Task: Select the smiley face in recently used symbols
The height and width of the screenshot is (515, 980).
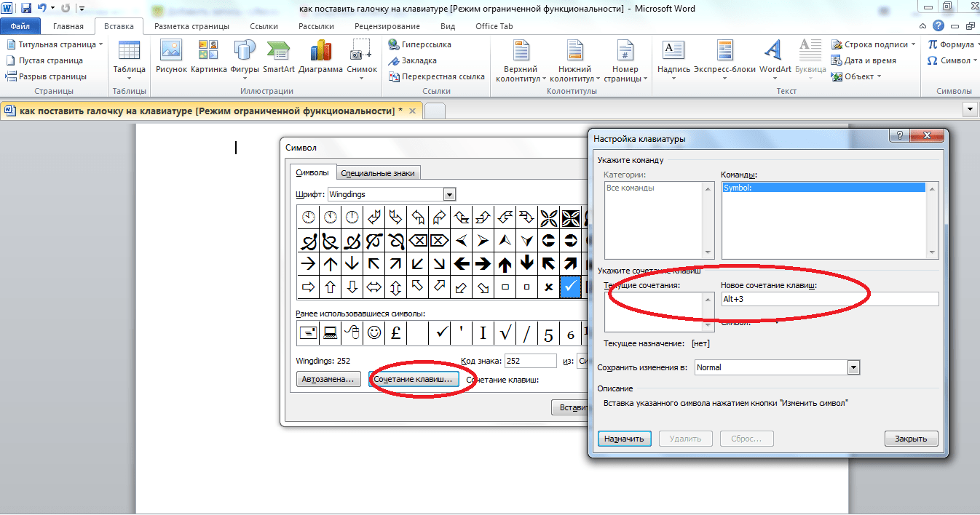Action: click(x=374, y=333)
